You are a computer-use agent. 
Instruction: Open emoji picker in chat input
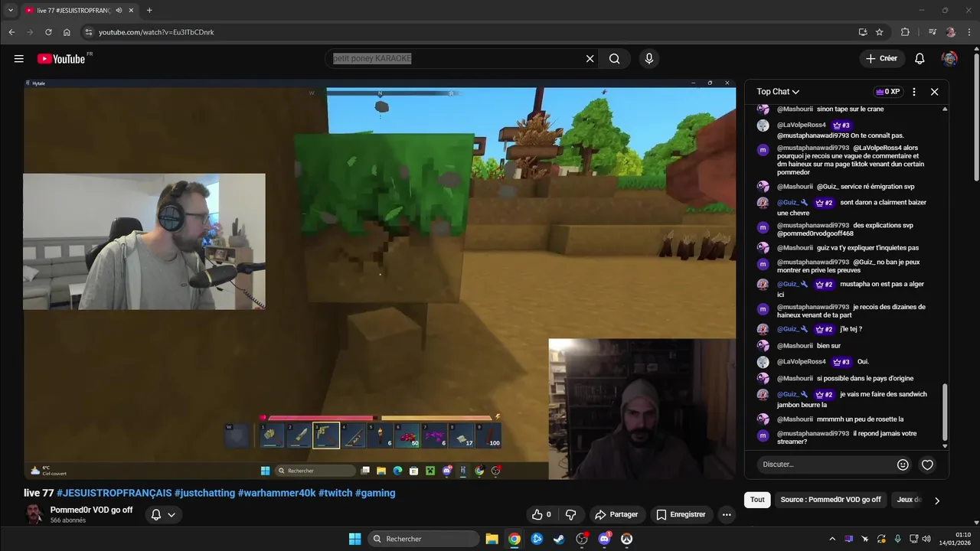coord(903,465)
